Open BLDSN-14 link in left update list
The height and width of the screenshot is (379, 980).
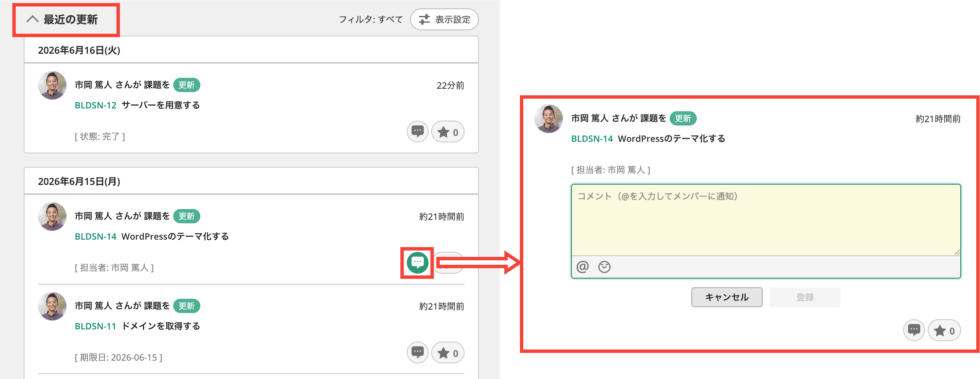95,237
